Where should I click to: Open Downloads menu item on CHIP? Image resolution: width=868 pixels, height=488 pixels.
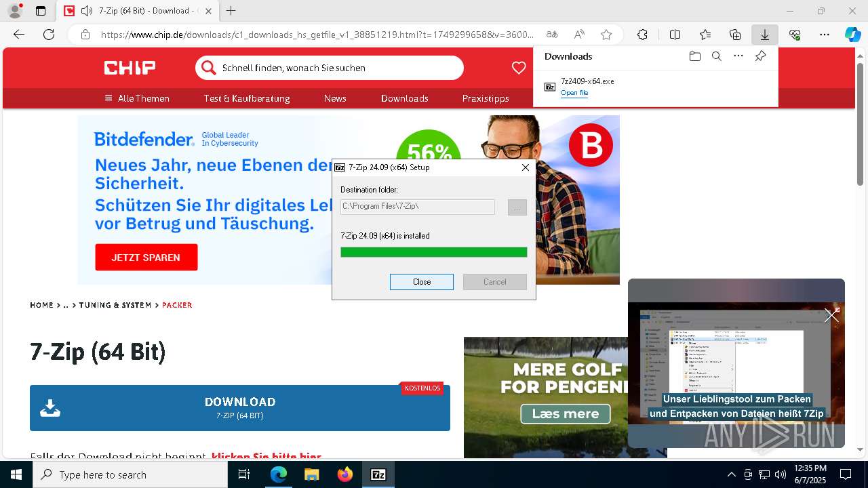[x=405, y=98]
